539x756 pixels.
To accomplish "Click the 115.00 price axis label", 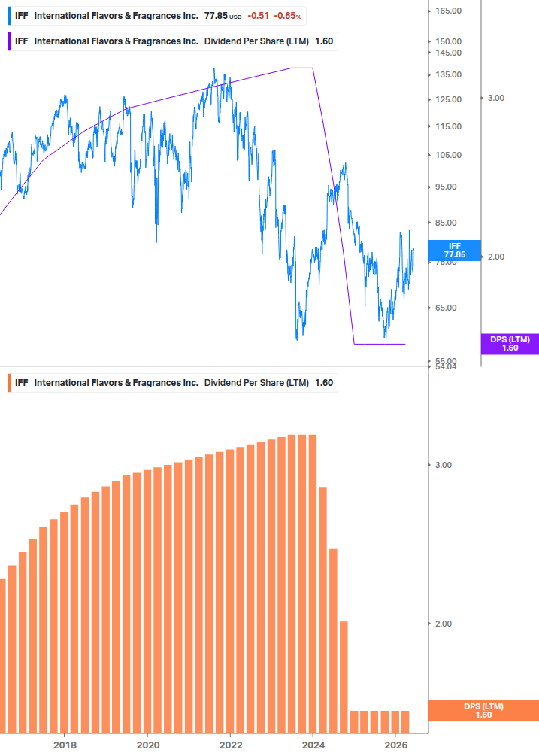I will tap(449, 126).
